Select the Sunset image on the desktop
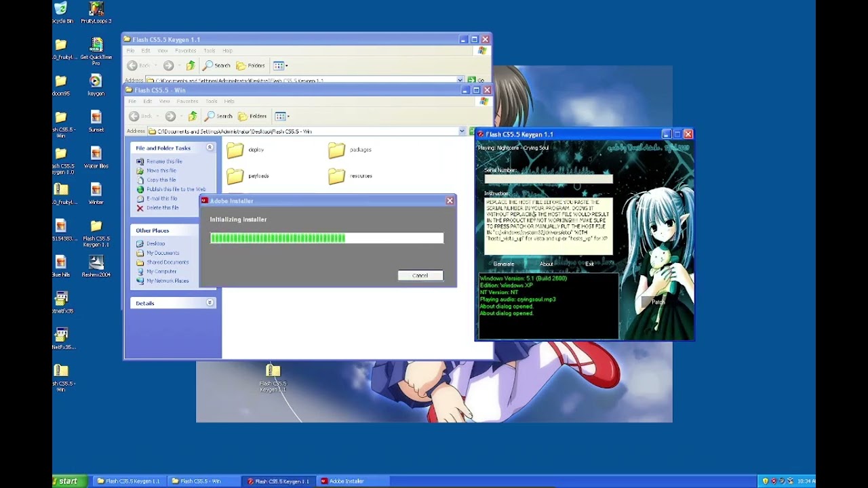This screenshot has width=868, height=488. pos(96,121)
